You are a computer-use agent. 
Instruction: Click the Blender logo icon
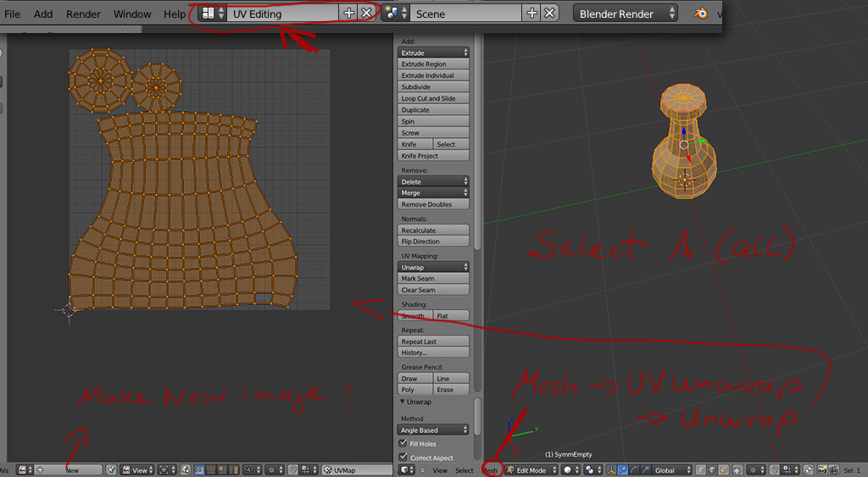click(702, 14)
